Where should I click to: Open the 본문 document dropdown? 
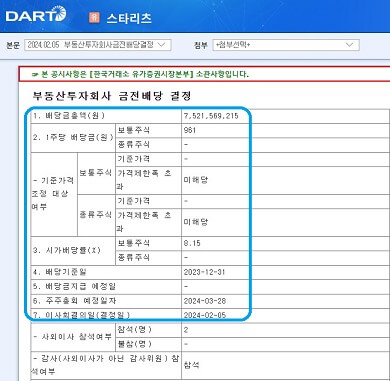tap(98, 45)
